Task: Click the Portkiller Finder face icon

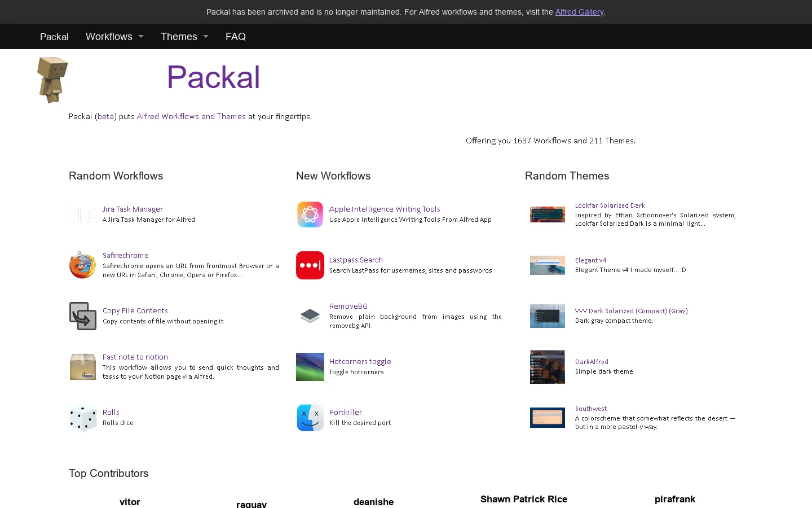Action: click(x=310, y=418)
